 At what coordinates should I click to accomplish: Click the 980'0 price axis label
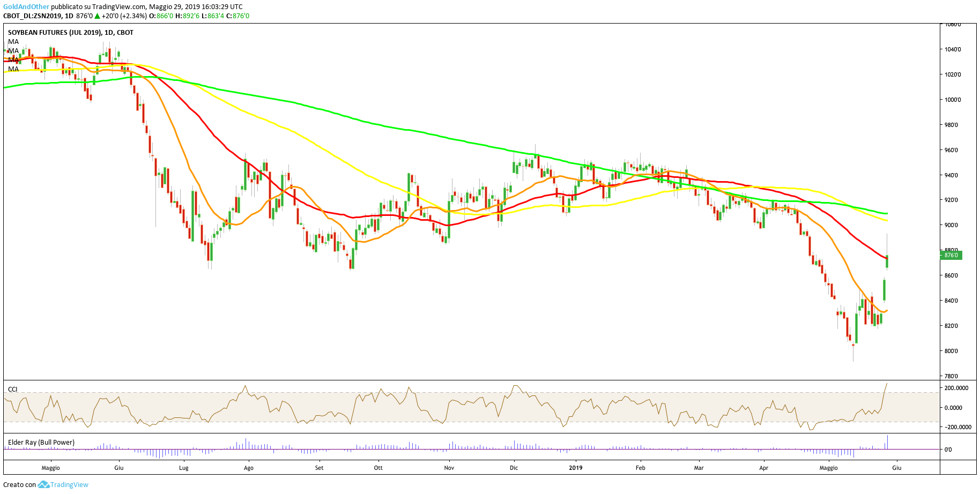pyautogui.click(x=952, y=125)
